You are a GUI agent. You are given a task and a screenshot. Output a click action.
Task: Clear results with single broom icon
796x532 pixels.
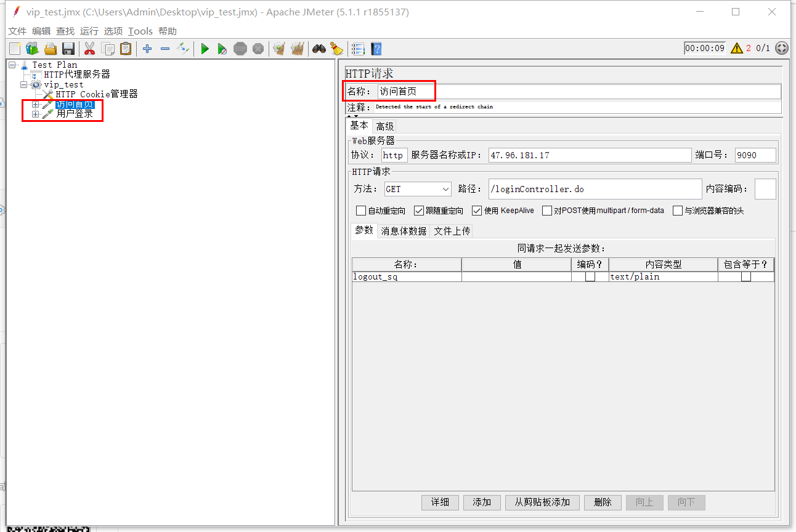(279, 49)
